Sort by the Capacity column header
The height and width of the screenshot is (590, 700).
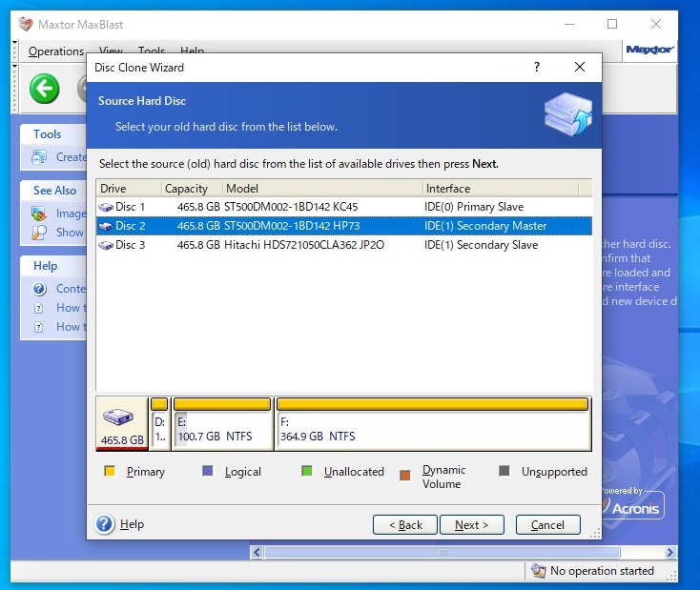tap(192, 189)
